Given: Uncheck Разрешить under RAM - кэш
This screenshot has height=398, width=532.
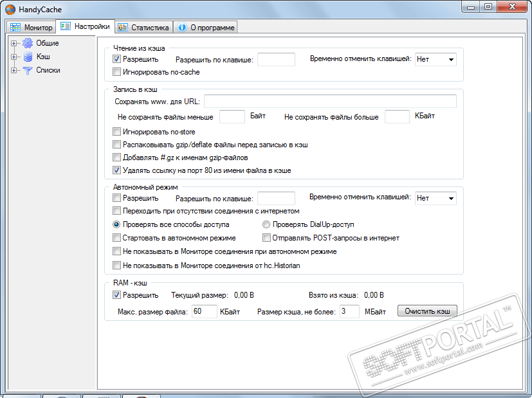Looking at the screenshot, I should (116, 295).
